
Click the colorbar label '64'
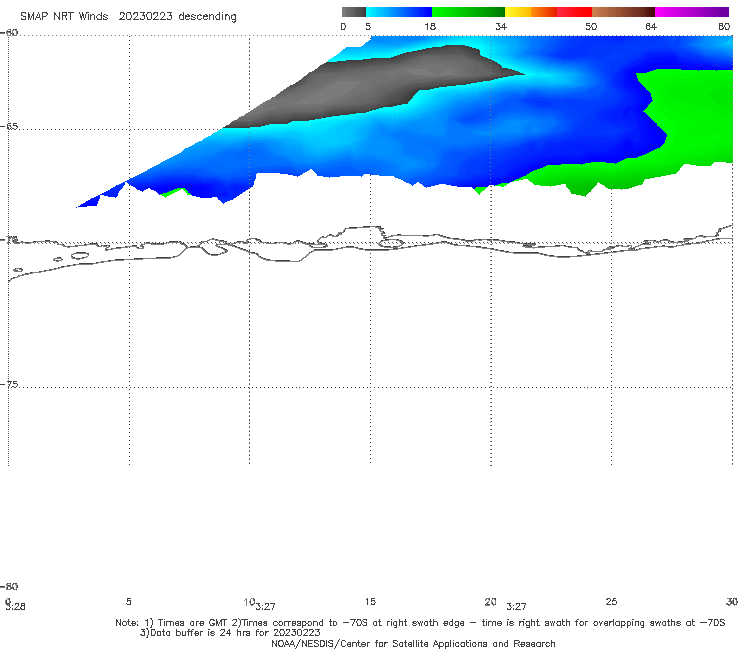coord(651,26)
